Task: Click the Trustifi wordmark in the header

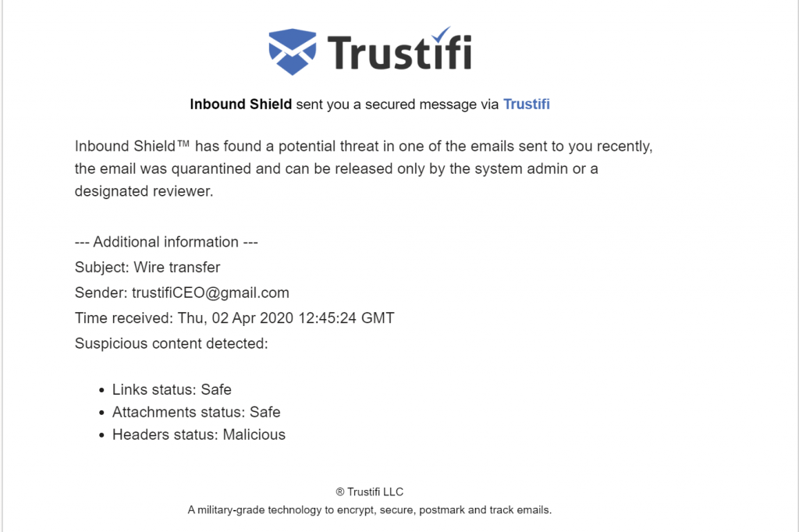Action: [x=399, y=52]
